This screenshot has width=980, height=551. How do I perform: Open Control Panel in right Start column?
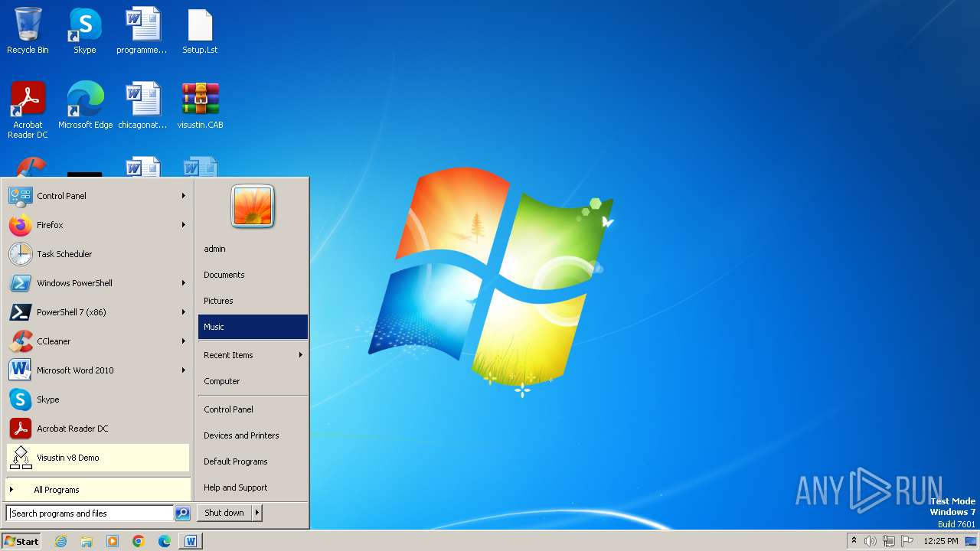(x=253, y=409)
